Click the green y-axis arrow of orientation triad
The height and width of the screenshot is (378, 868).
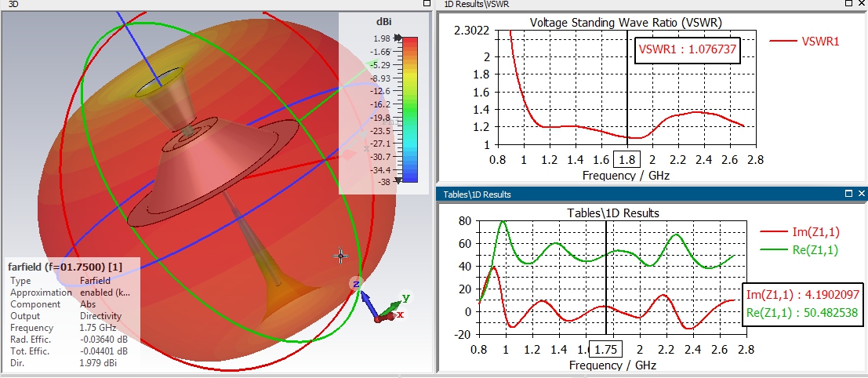click(x=395, y=305)
